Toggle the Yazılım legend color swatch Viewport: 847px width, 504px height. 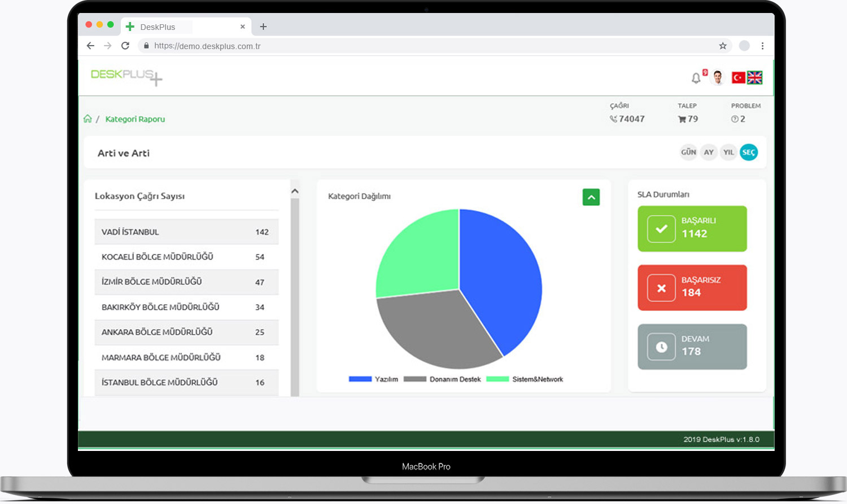[x=360, y=379]
